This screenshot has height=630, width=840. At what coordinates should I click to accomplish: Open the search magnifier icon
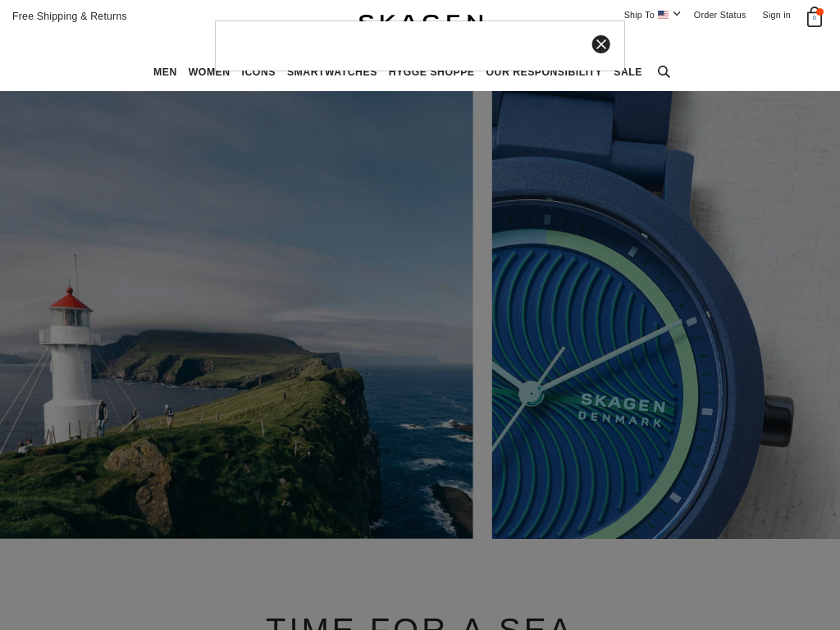coord(664,72)
